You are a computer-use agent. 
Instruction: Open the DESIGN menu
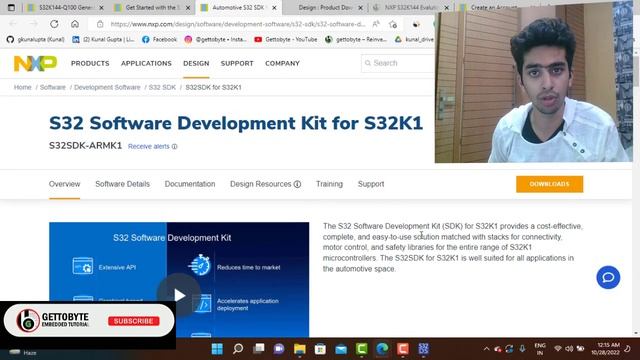click(x=196, y=63)
